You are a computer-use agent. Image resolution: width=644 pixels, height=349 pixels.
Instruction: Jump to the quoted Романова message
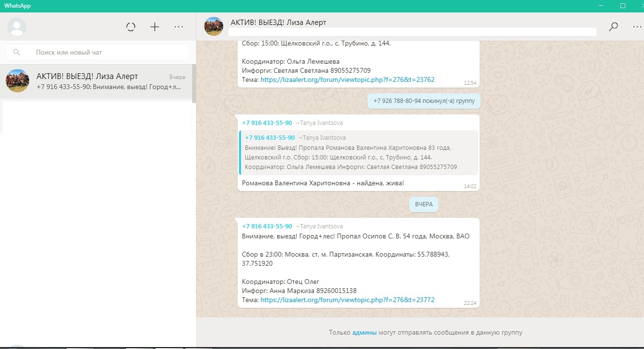point(358,153)
